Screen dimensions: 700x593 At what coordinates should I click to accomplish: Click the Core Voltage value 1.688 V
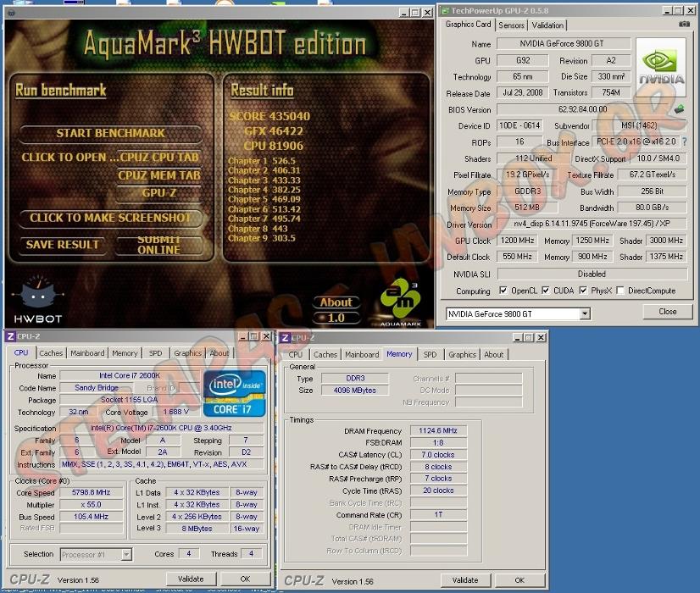click(x=175, y=412)
